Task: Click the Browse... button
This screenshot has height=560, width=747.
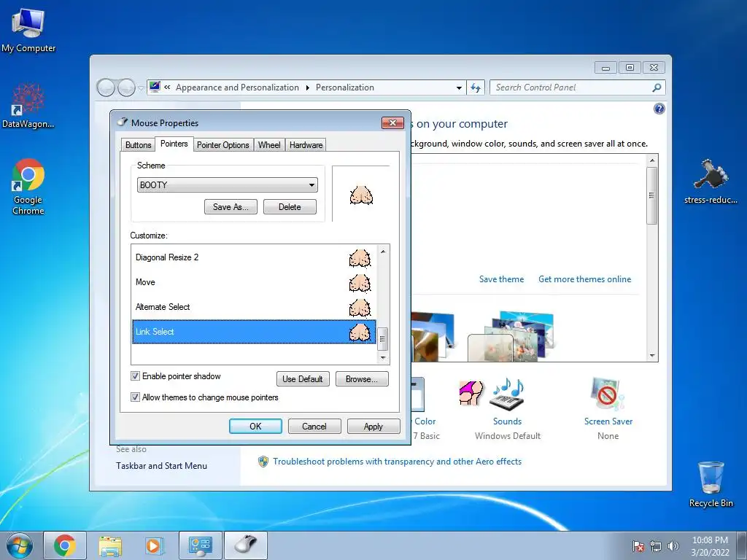Action: pos(362,379)
